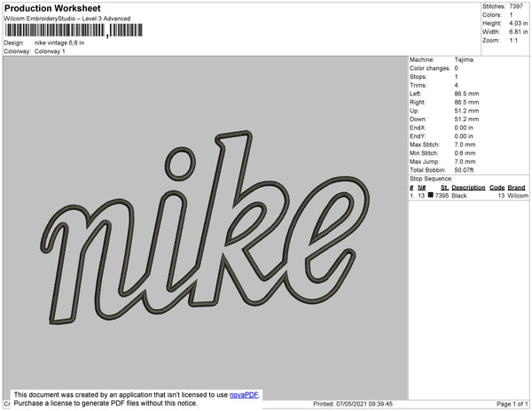Click the Height value 4.03 in
Screen dimensions: 532x411
click(518, 23)
